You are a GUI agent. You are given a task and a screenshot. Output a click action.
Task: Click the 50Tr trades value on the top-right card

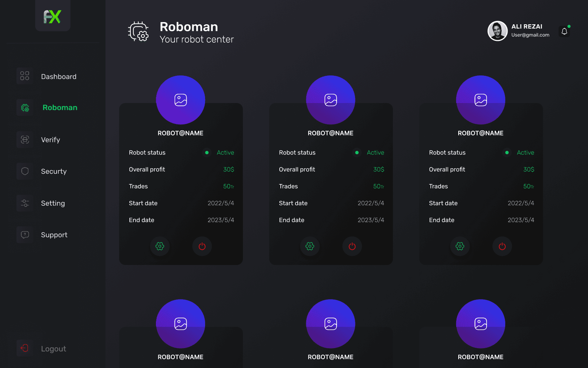coord(529,186)
